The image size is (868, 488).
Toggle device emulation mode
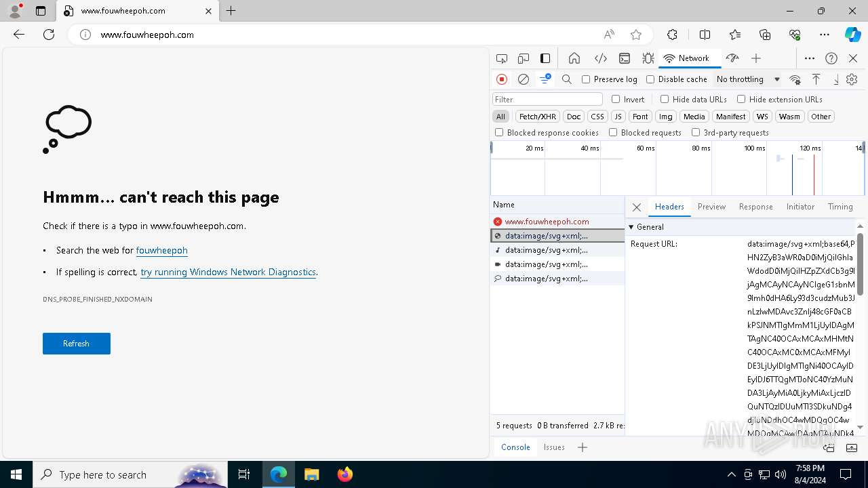524,58
